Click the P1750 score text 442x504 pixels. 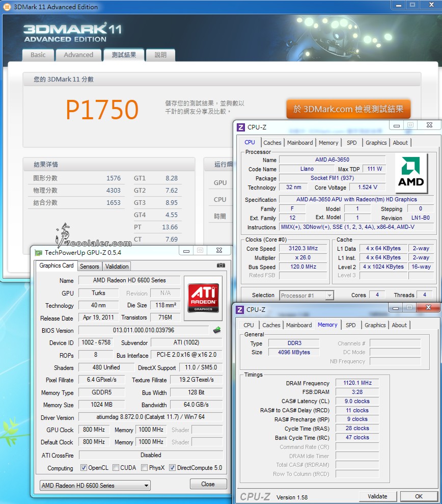102,110
